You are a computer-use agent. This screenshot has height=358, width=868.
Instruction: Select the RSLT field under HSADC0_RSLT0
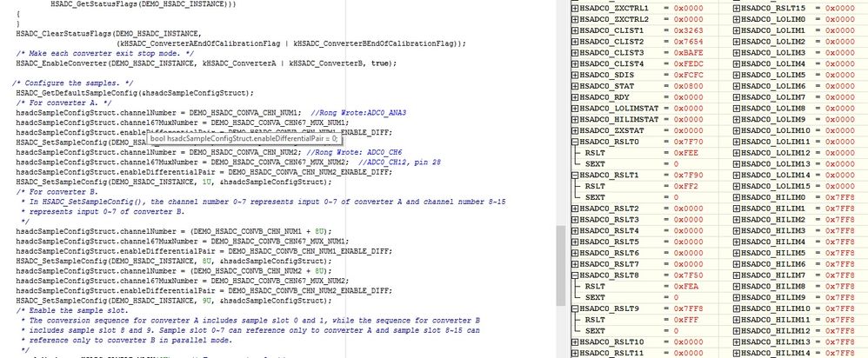644,153
